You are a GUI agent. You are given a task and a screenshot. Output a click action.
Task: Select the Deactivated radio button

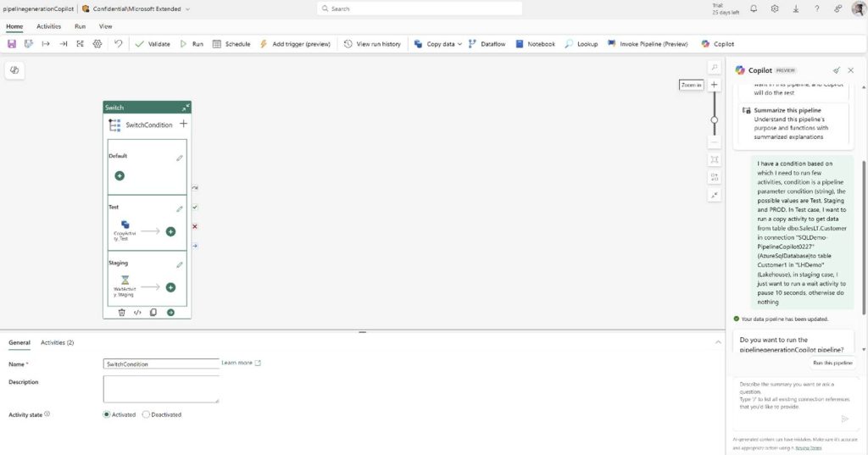pos(146,414)
